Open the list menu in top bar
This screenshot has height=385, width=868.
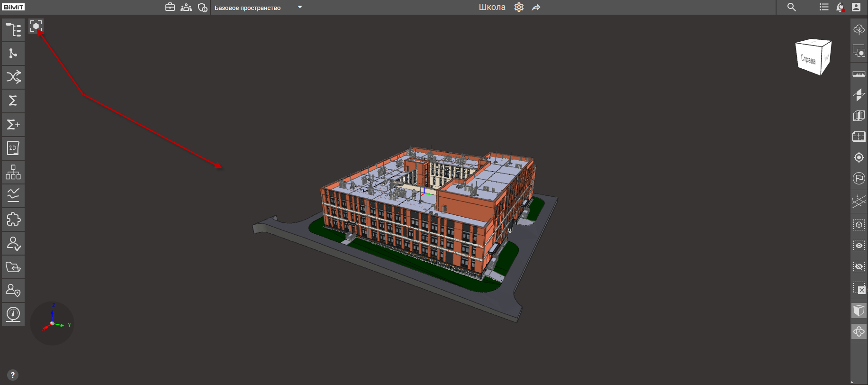click(824, 7)
